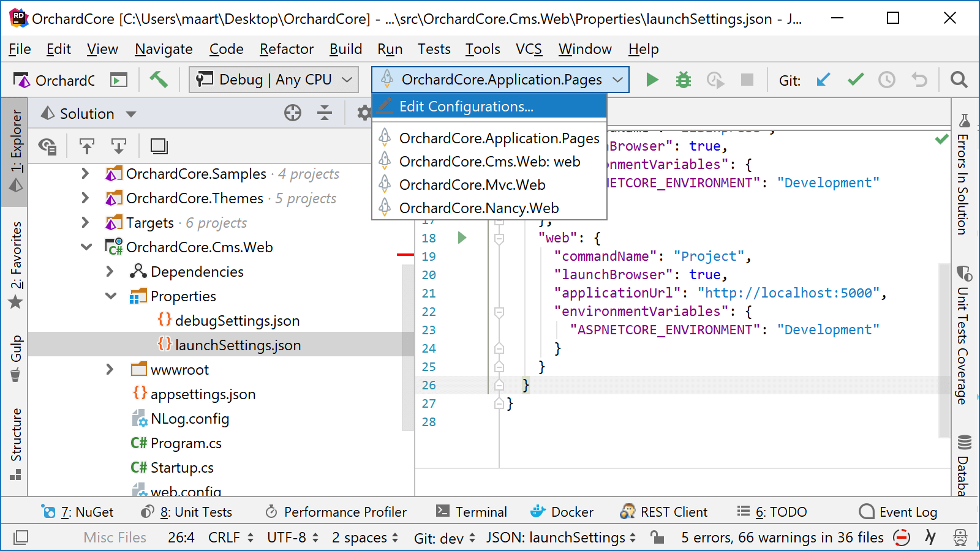Image resolution: width=980 pixels, height=551 pixels.
Task: Run the application with the green play icon
Action: [x=652, y=79]
